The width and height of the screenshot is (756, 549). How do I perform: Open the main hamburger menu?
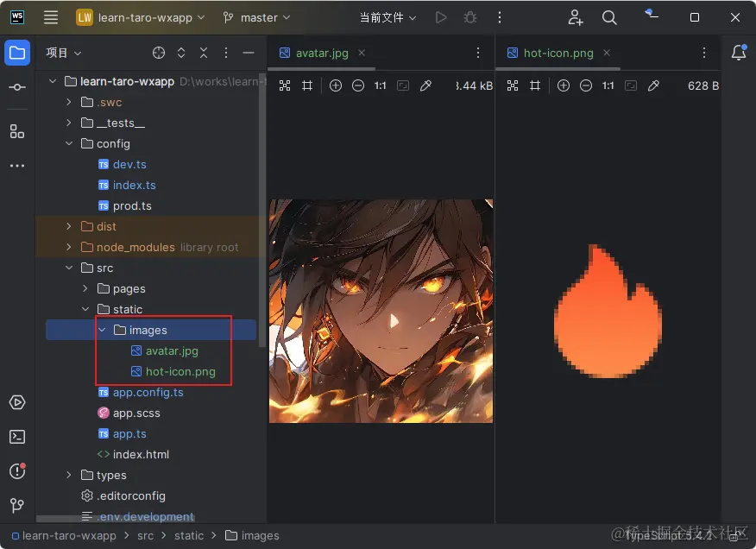point(49,16)
